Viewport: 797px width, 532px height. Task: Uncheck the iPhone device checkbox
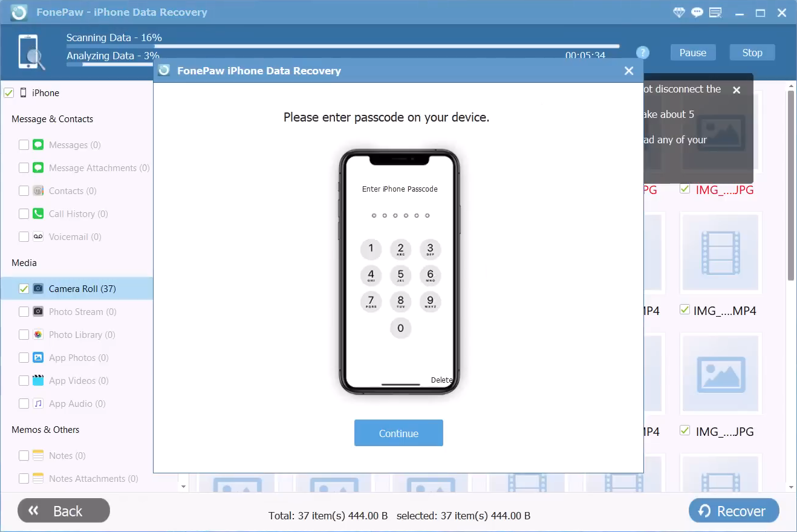coord(9,93)
